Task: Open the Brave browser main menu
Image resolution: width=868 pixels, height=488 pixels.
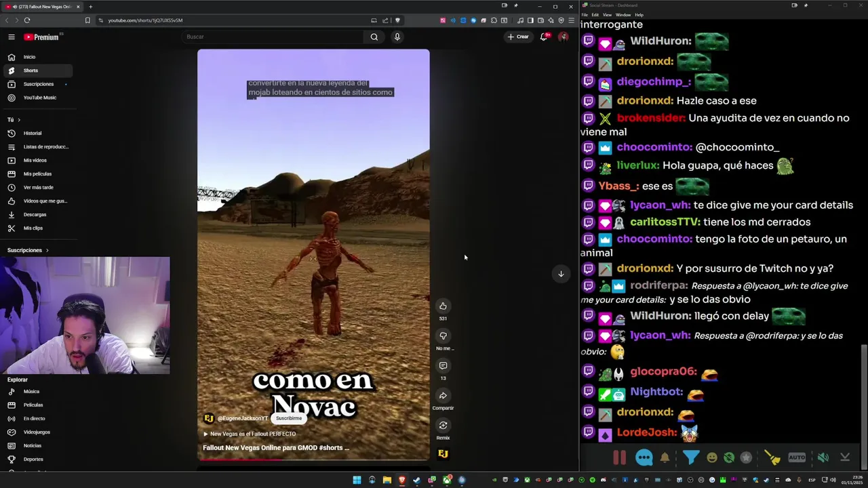Action: pos(571,20)
